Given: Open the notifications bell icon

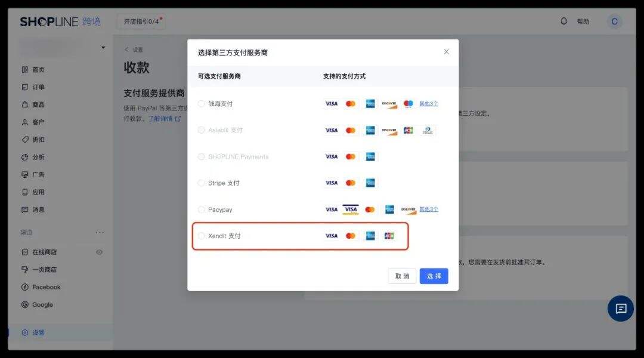Looking at the screenshot, I should 563,21.
